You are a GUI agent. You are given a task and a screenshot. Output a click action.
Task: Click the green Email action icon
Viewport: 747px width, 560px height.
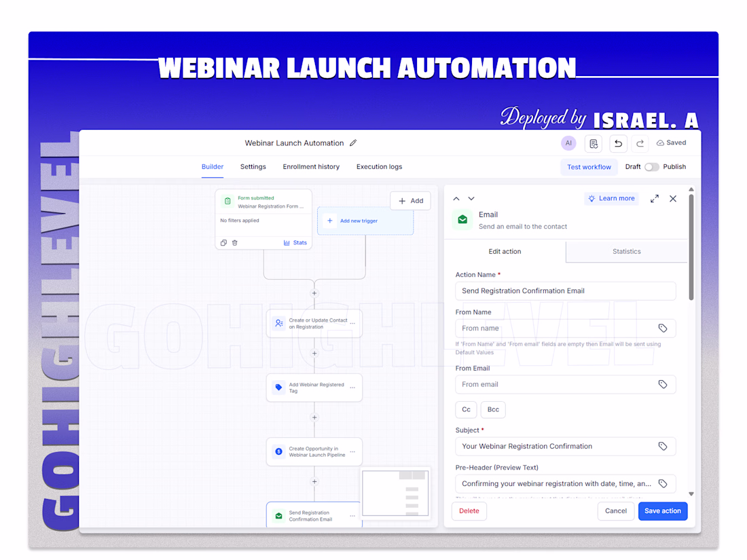462,219
